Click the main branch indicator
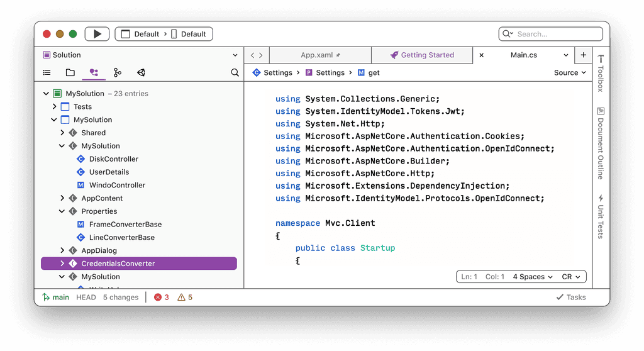Image resolution: width=644 pixels, height=351 pixels. 56,297
